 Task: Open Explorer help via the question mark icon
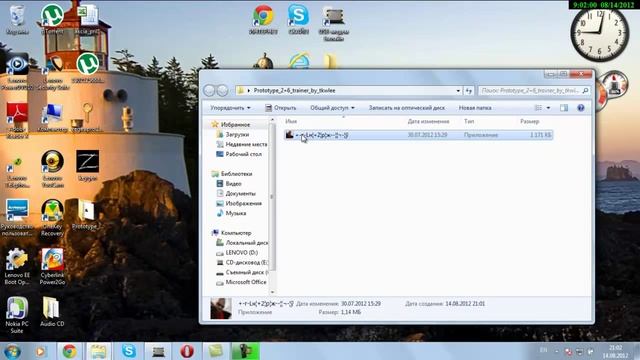(581, 108)
